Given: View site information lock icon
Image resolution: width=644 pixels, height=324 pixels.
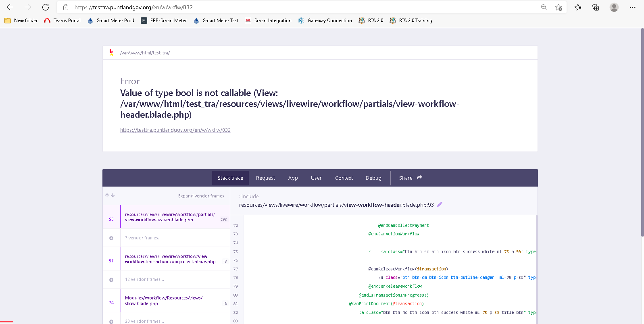Looking at the screenshot, I should (x=66, y=7).
